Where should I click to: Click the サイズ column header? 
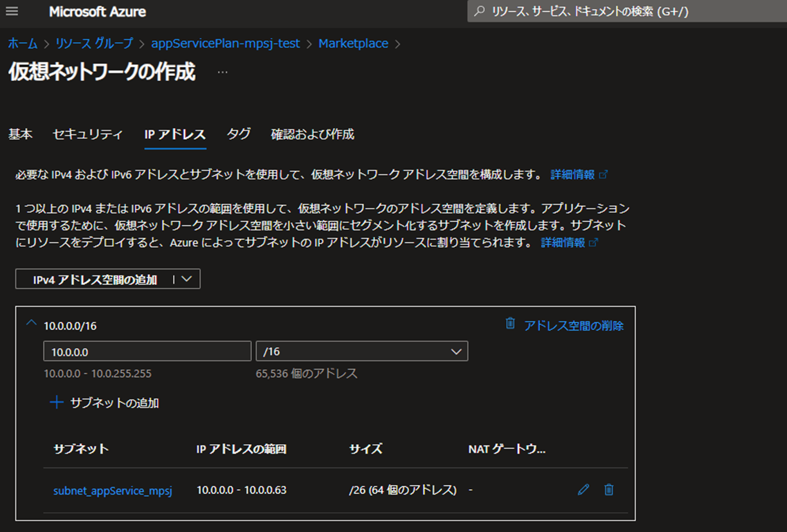(365, 449)
